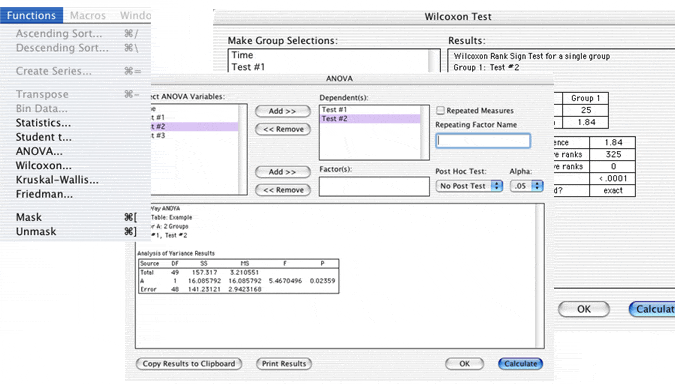
Task: Choose the ANOVA... menu entry
Action: tap(39, 151)
